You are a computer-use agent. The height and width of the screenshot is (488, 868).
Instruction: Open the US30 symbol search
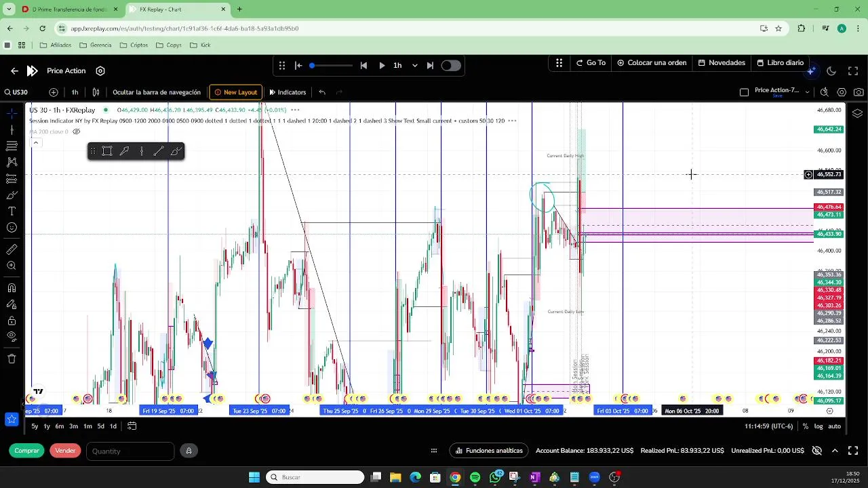pyautogui.click(x=16, y=92)
